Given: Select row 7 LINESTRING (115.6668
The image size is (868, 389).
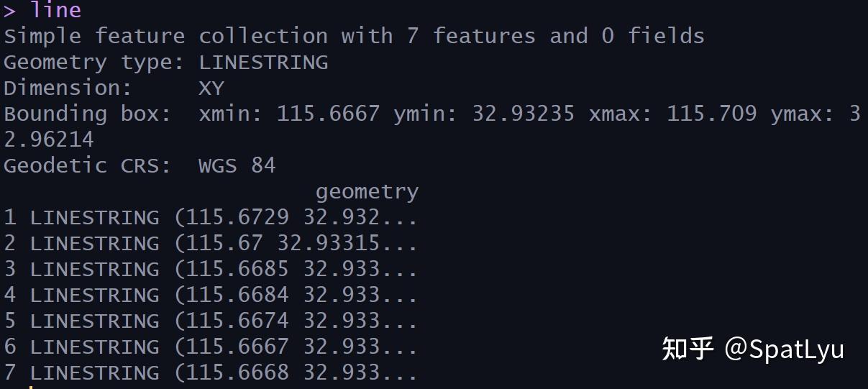Looking at the screenshot, I should 211,372.
